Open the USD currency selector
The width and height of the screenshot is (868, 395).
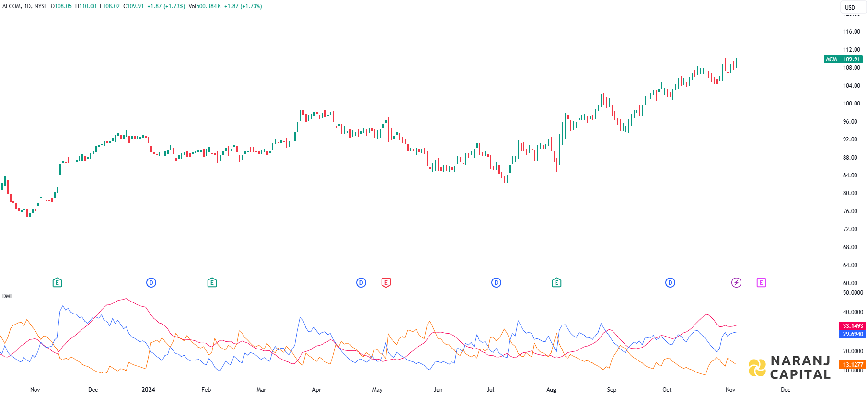pos(850,7)
